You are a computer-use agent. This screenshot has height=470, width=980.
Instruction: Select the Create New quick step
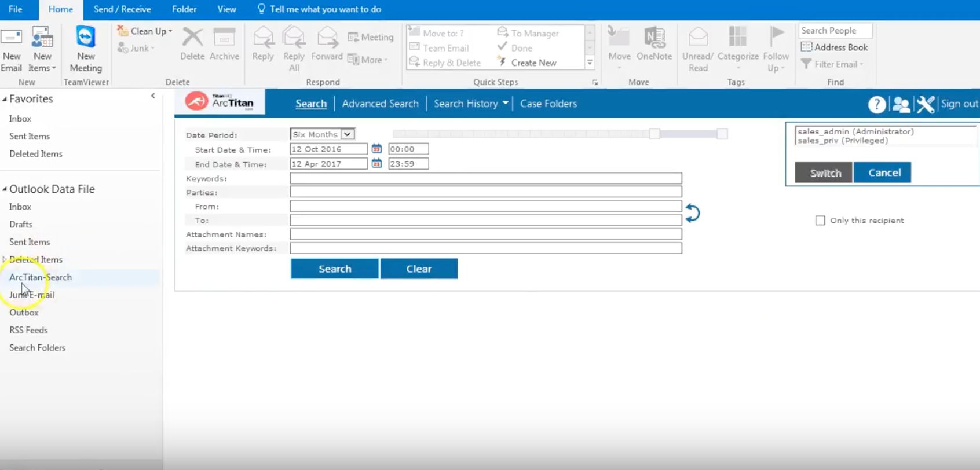527,63
